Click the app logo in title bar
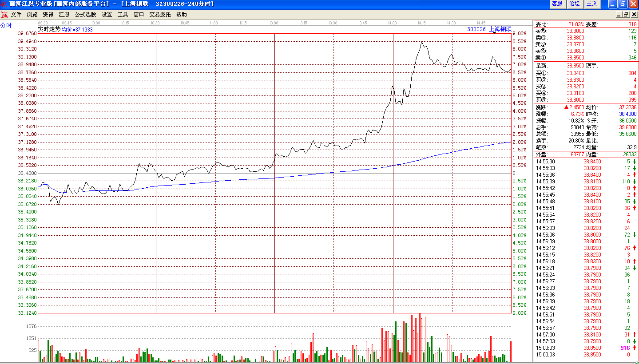 (4, 4)
